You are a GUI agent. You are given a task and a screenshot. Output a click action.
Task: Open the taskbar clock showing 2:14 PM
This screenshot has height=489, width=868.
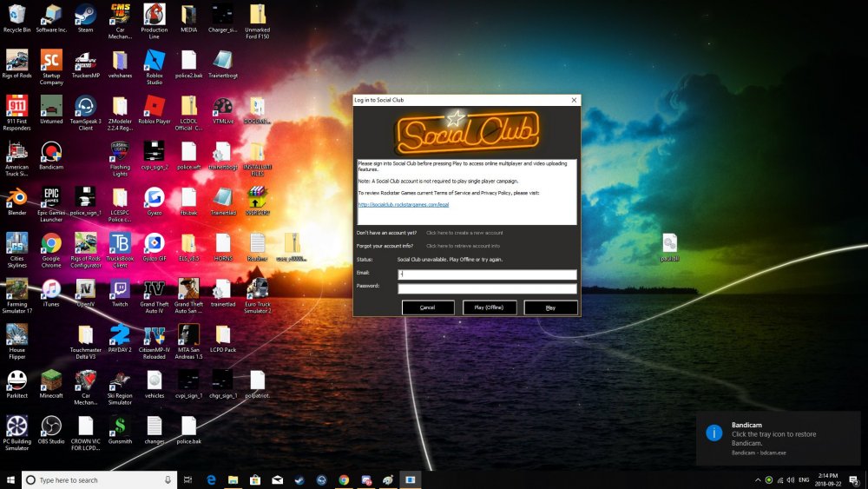click(828, 479)
